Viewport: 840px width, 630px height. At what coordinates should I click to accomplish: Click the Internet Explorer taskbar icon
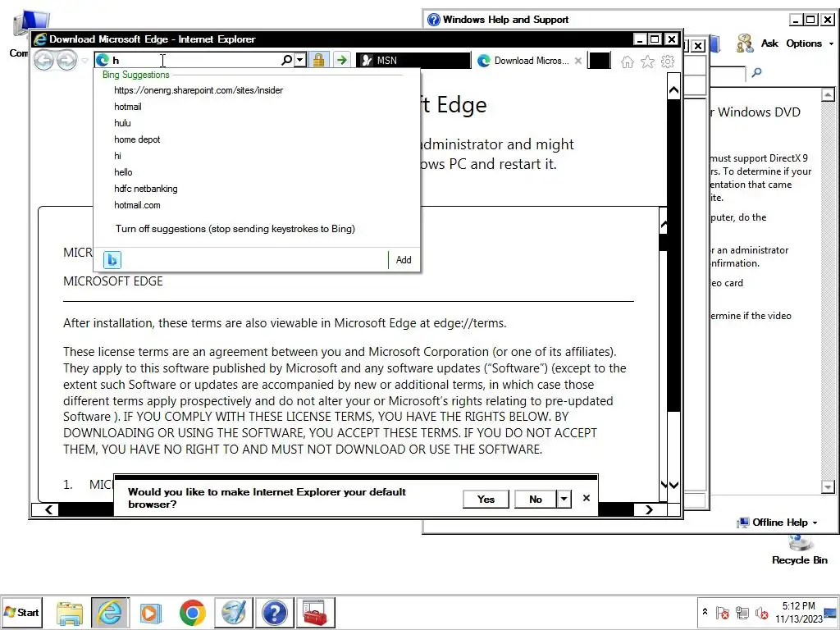click(110, 613)
